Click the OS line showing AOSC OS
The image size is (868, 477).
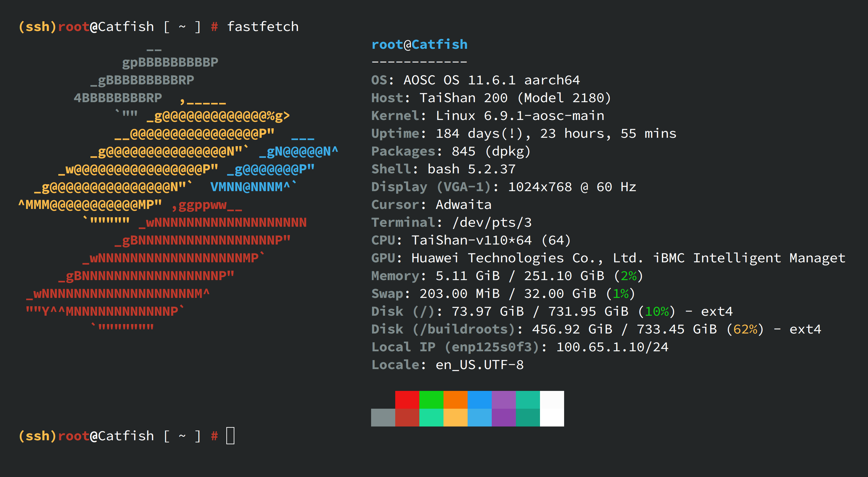[x=475, y=80]
